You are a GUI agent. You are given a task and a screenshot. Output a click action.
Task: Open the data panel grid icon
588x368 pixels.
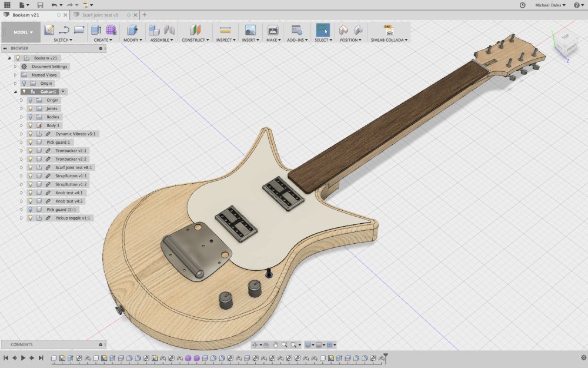point(6,5)
